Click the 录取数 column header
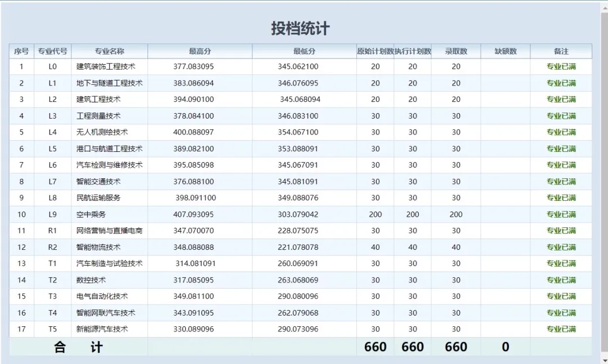This screenshot has width=608, height=364. click(456, 51)
